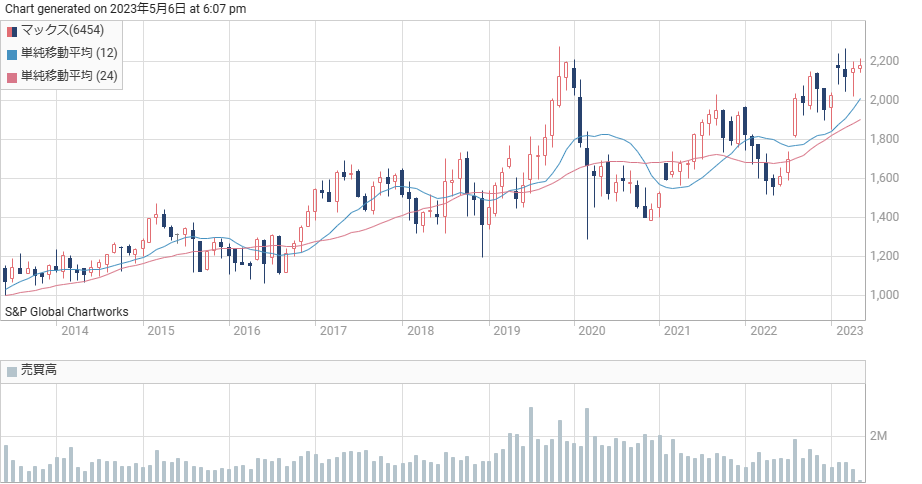Click the 2019 year axis label
This screenshot has height=484, width=922.
[x=507, y=331]
